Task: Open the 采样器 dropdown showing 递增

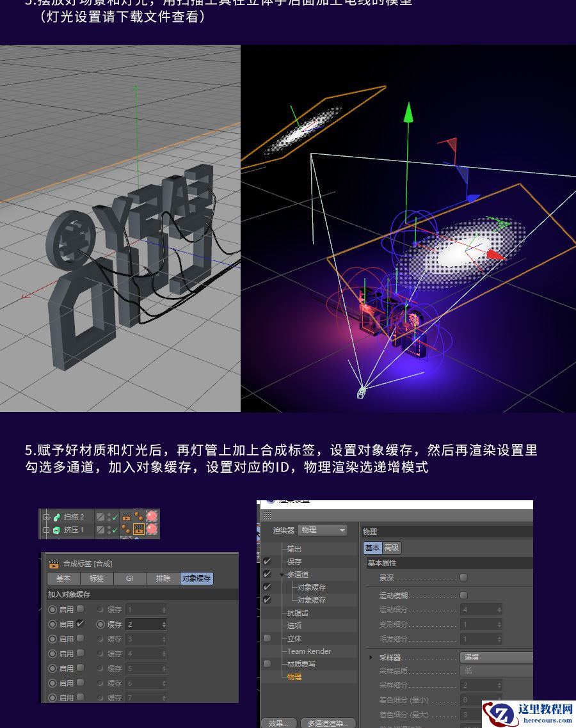Action: click(x=496, y=657)
